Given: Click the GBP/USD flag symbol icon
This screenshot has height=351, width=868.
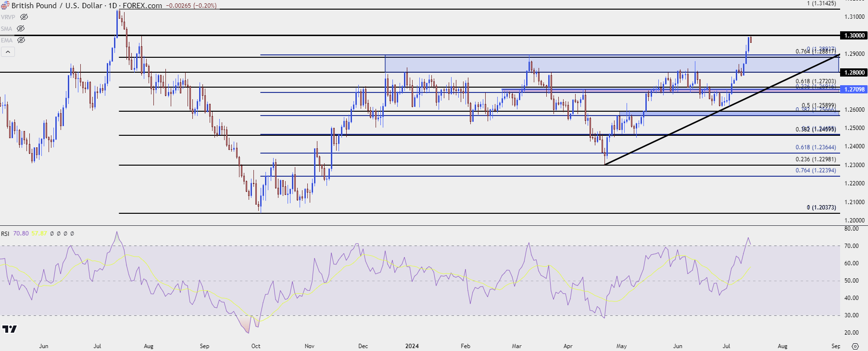Looking at the screenshot, I should (5, 6).
